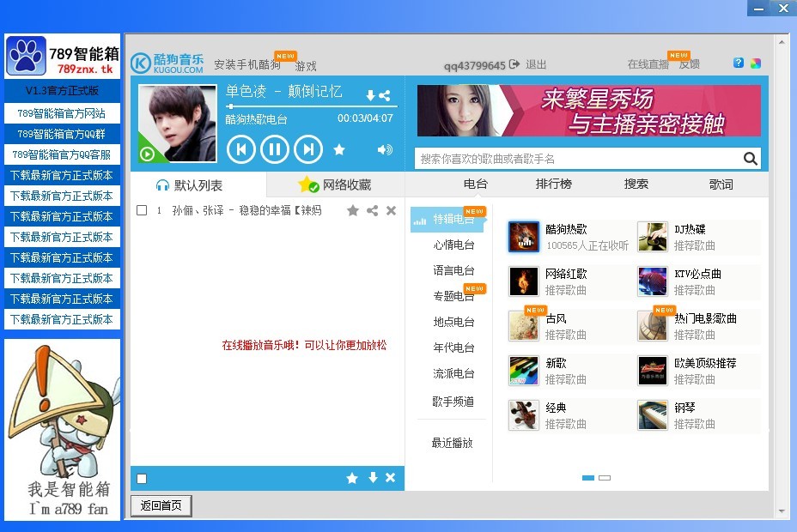The height and width of the screenshot is (532, 797).
Task: Download the currently playing song
Action: 370,95
